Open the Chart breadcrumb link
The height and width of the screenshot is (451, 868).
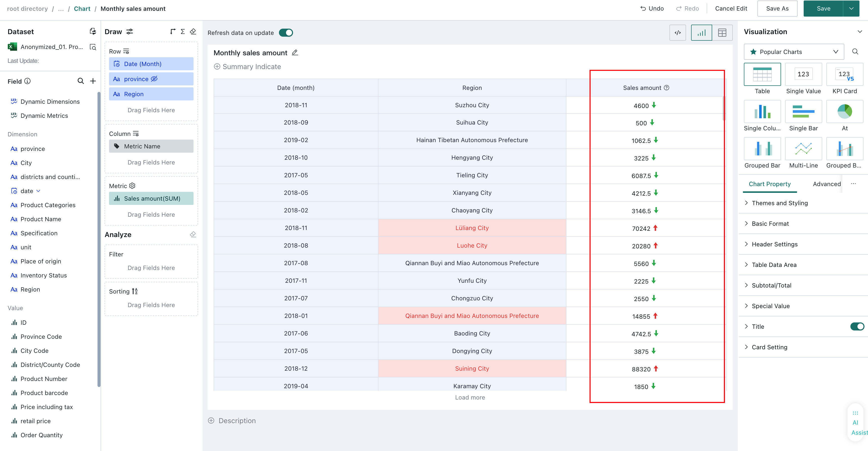82,9
